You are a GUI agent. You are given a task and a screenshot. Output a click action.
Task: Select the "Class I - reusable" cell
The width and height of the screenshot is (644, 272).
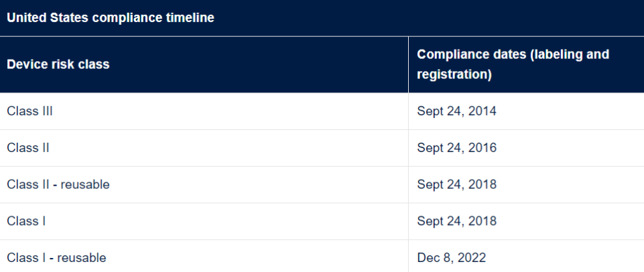coord(56,257)
